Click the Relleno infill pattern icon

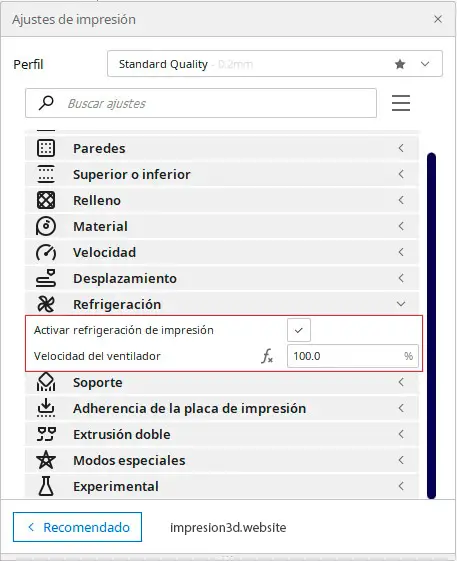(x=46, y=200)
